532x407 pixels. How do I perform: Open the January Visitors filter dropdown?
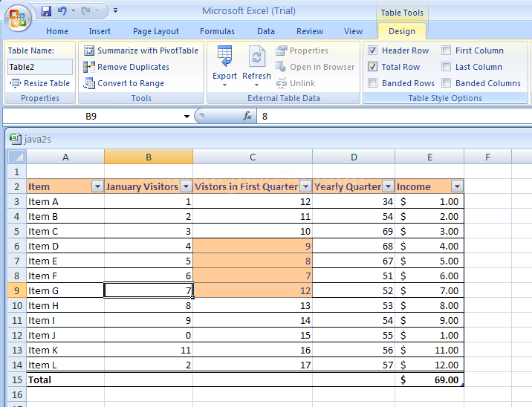pyautogui.click(x=186, y=186)
